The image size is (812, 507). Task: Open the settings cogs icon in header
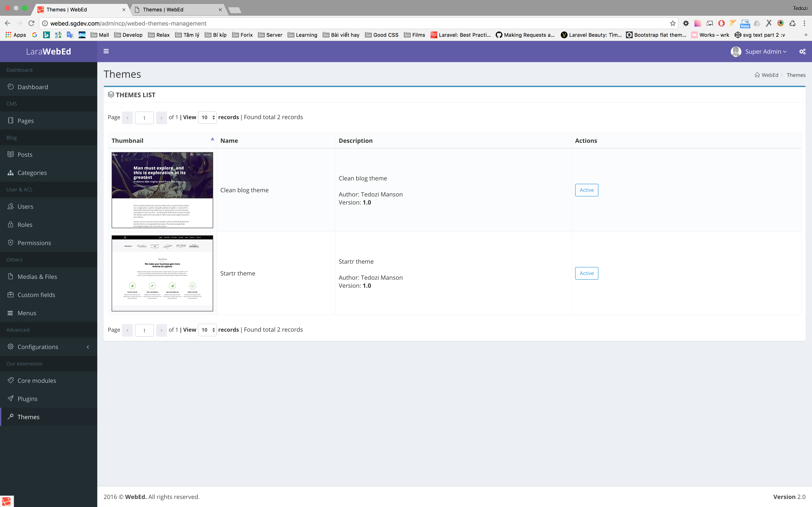802,52
